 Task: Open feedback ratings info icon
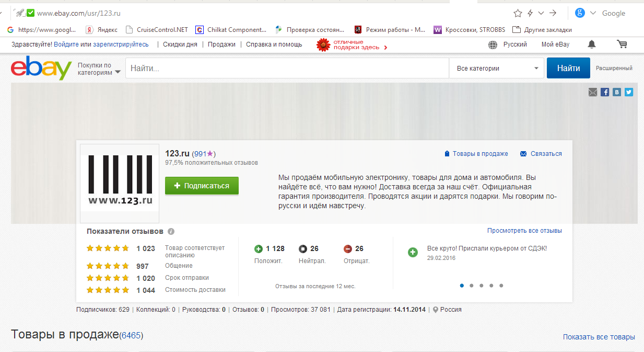coord(171,232)
